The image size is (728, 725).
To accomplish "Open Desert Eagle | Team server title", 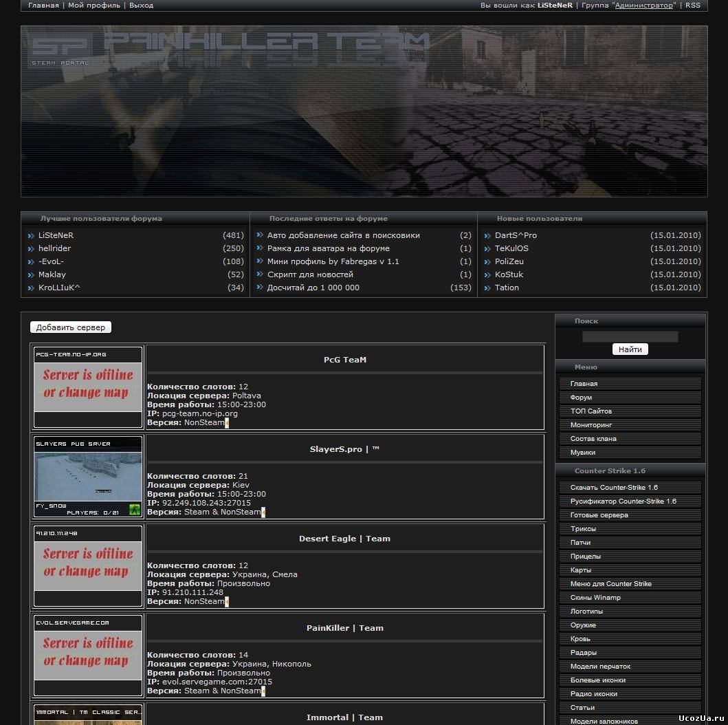I will pos(344,539).
